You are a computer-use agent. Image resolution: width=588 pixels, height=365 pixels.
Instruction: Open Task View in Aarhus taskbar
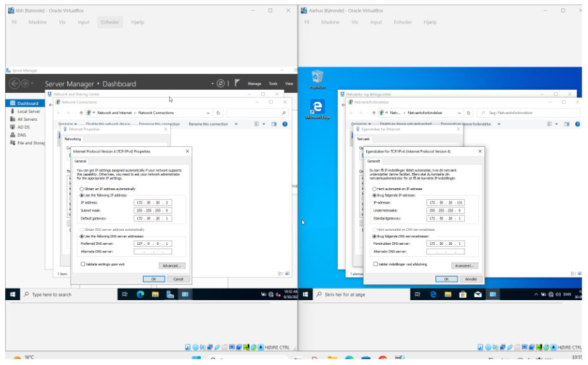418,294
